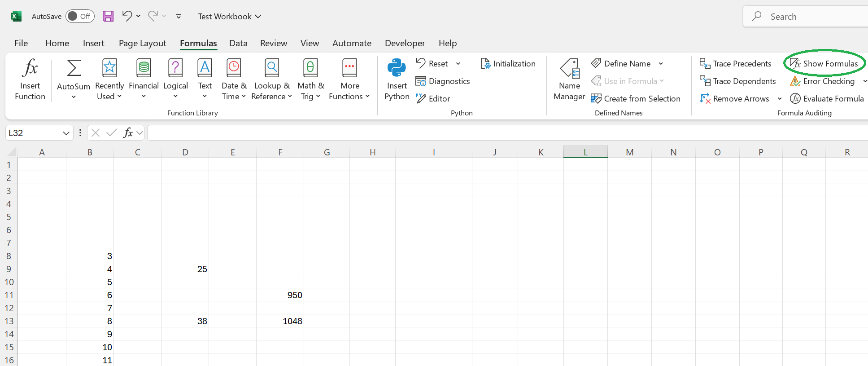Switch to the Developer tab
Image resolution: width=868 pixels, height=366 pixels.
tap(405, 43)
